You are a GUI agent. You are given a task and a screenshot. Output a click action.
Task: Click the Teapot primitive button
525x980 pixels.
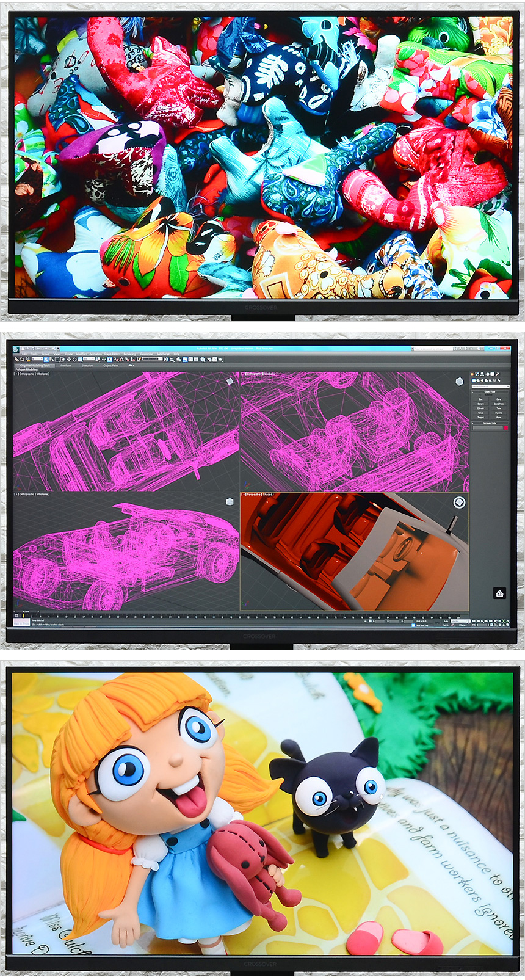480,418
